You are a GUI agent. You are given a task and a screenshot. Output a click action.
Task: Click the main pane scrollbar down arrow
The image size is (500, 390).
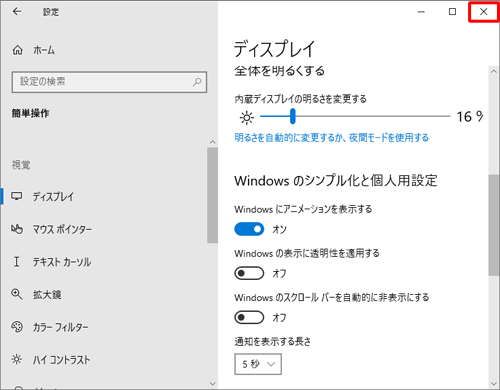[x=494, y=384]
